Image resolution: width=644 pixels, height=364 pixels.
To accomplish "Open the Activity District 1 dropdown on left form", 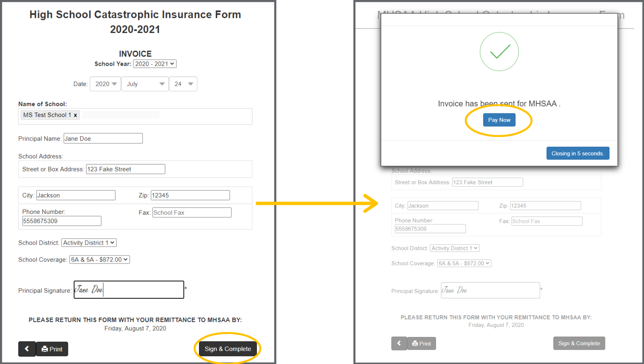I will pyautogui.click(x=89, y=243).
